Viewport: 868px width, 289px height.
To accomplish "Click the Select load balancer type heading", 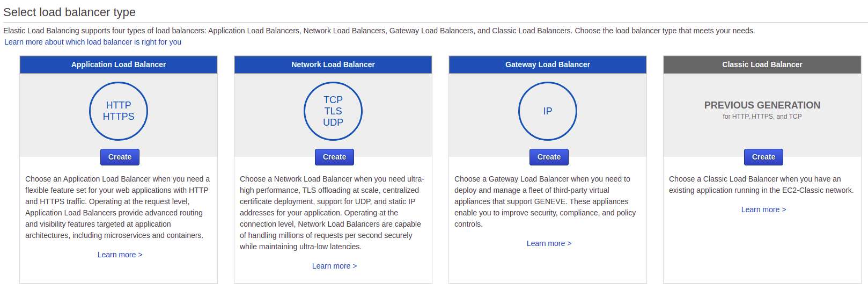I will [x=70, y=12].
